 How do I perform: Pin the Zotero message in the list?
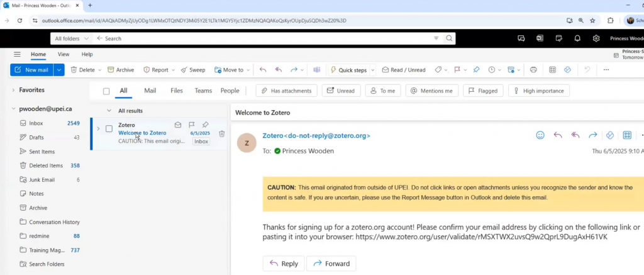pyautogui.click(x=205, y=125)
